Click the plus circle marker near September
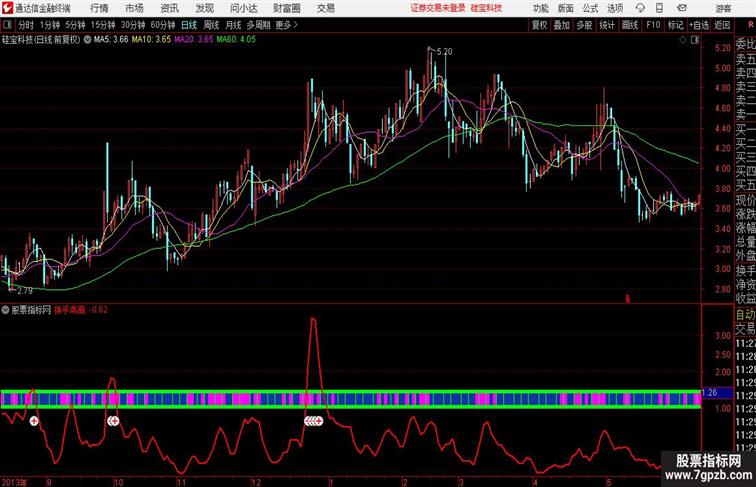The height and width of the screenshot is (487, 756). tap(34, 421)
